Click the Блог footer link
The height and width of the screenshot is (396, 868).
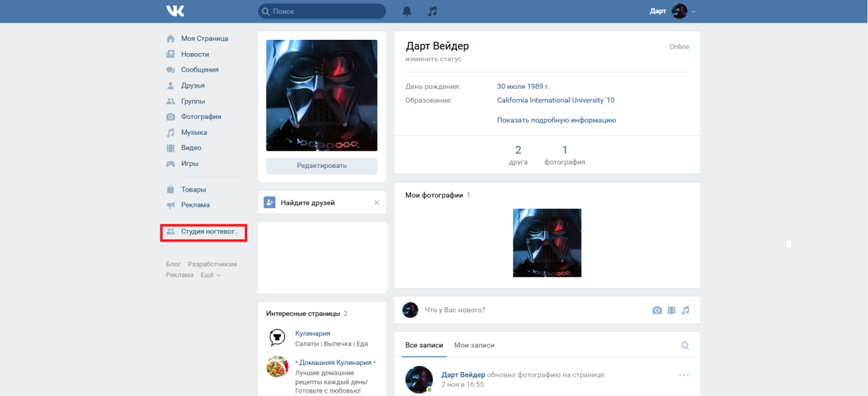pos(173,264)
